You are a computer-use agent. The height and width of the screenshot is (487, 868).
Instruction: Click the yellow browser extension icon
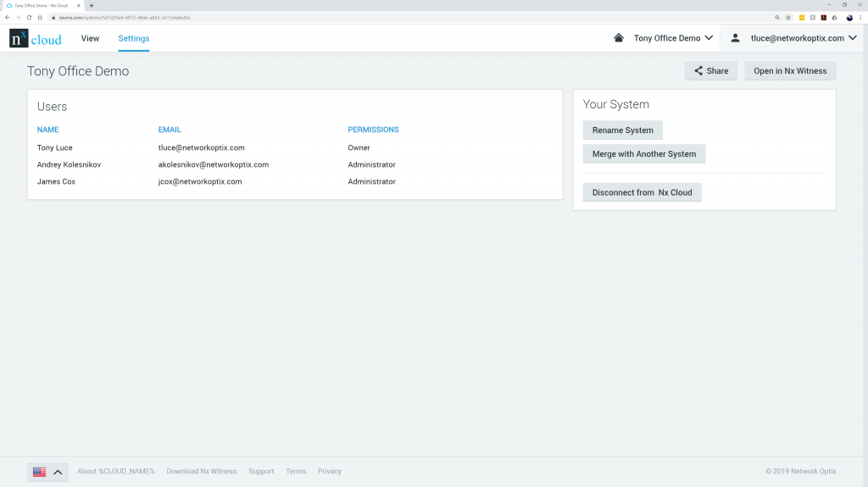tap(802, 17)
